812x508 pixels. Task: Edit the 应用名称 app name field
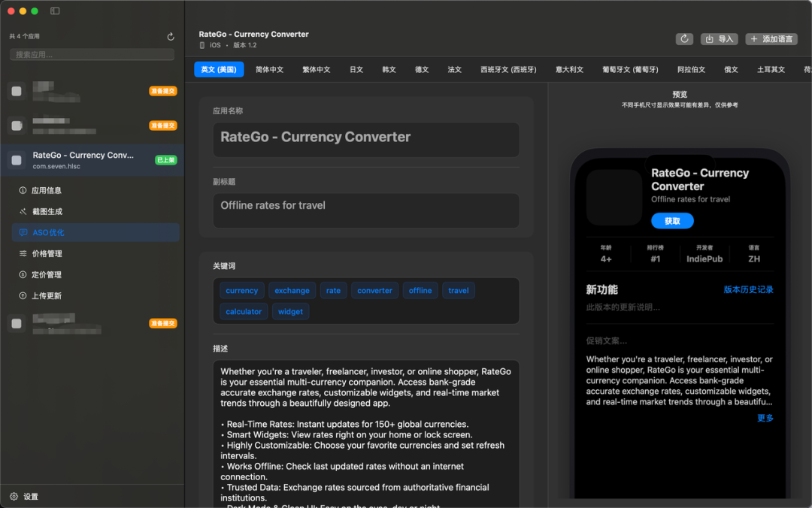pos(366,139)
